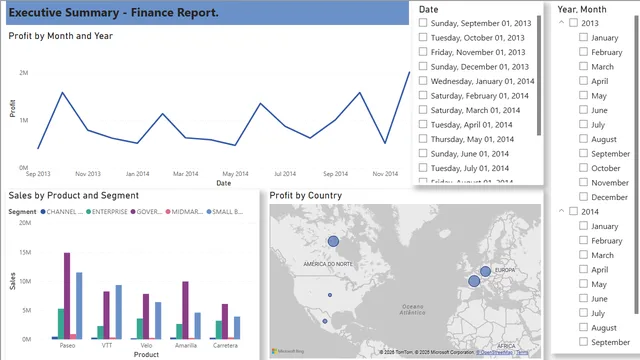Check the Tuesday, October 01, 2013 date box
The width and height of the screenshot is (640, 360).
[x=423, y=37]
